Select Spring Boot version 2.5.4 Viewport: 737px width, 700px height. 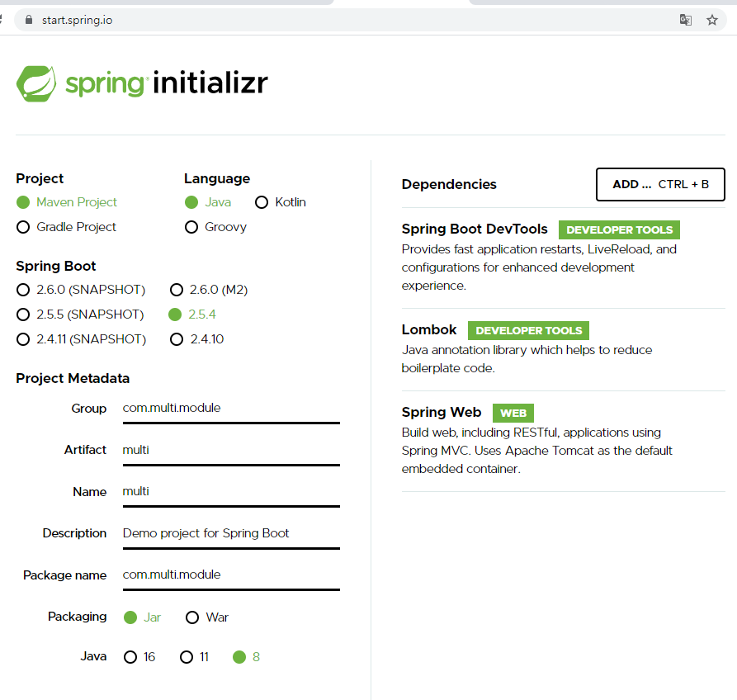coord(175,314)
